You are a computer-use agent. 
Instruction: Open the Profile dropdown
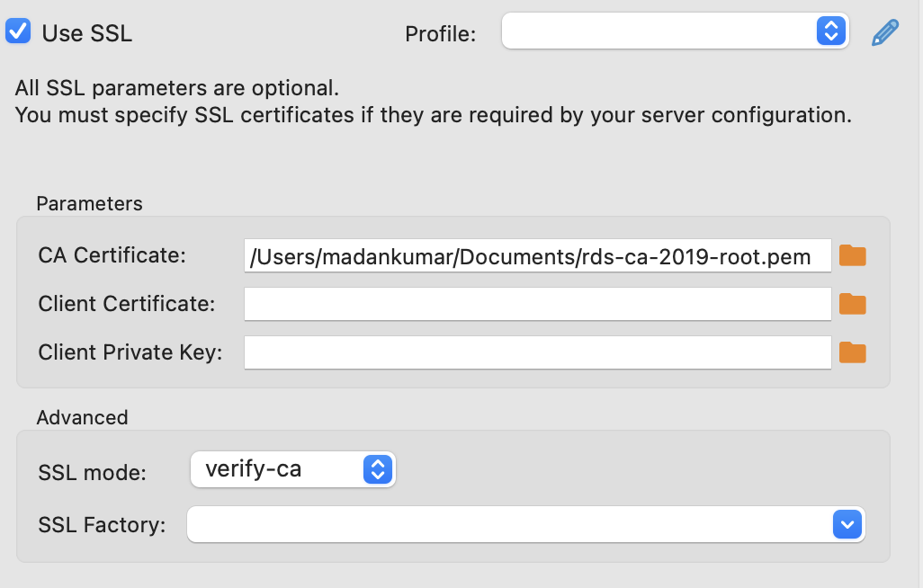(x=675, y=31)
